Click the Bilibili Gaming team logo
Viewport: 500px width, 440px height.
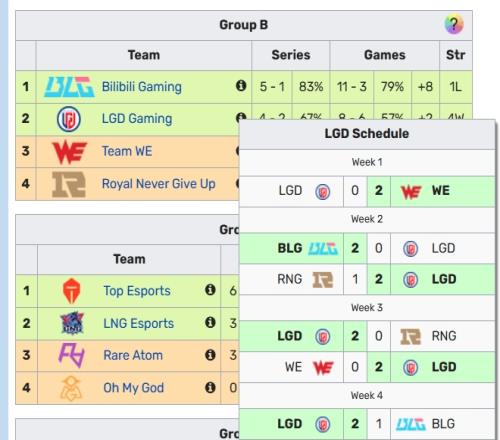69,87
